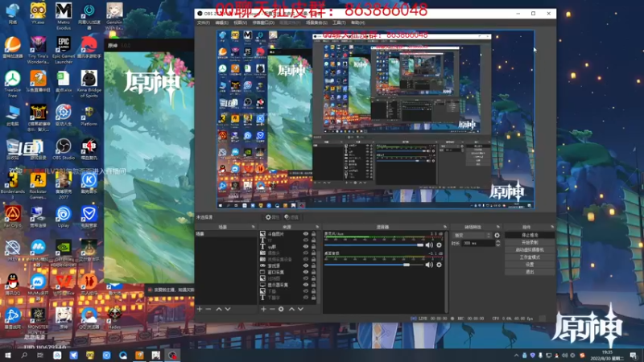The image size is (644, 362).
Task: Toggle lock on 窗口采集 source
Action: pyautogui.click(x=314, y=272)
